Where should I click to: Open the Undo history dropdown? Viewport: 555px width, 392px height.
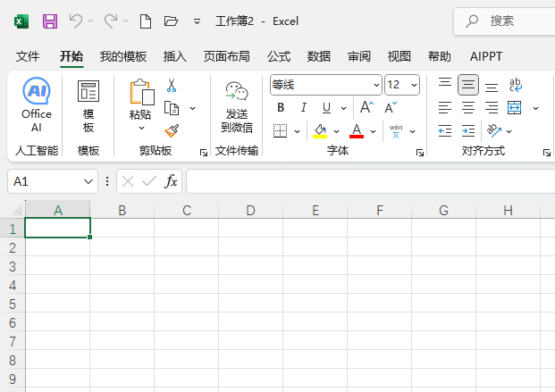(x=90, y=21)
